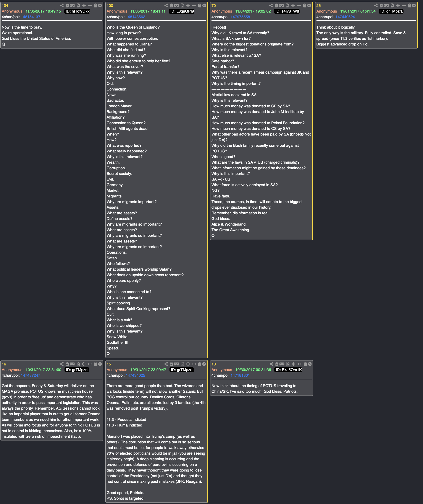Click the VR goggles icon on post 104
The width and height of the screenshot is (423, 504).
point(72,5)
